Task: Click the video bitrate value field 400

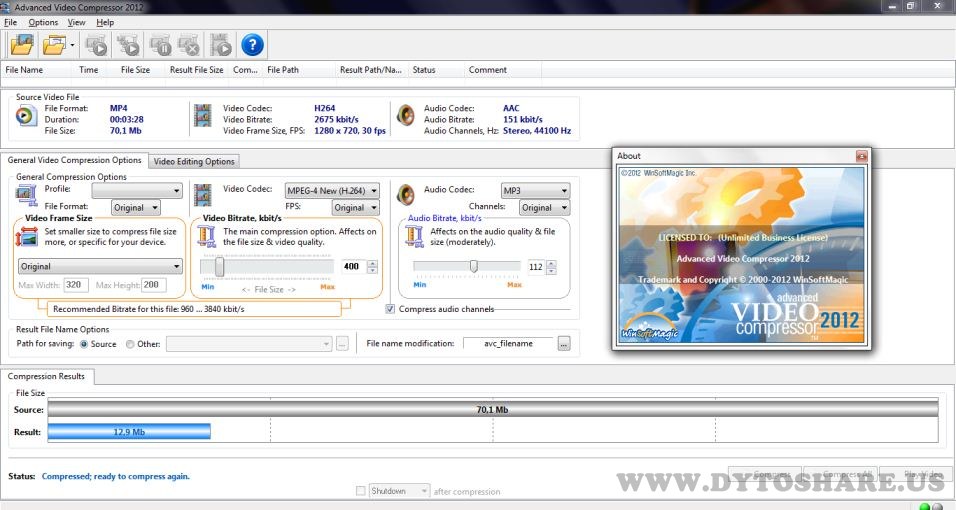Action: click(x=354, y=267)
